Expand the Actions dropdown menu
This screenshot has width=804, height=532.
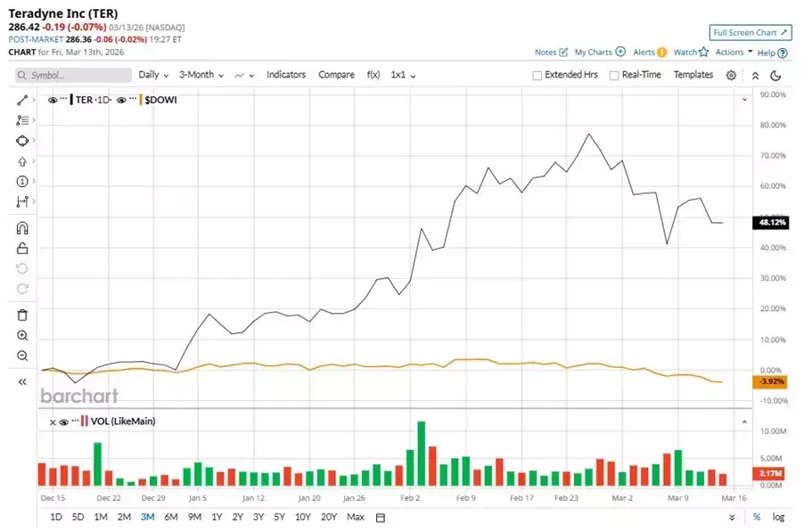click(x=733, y=53)
